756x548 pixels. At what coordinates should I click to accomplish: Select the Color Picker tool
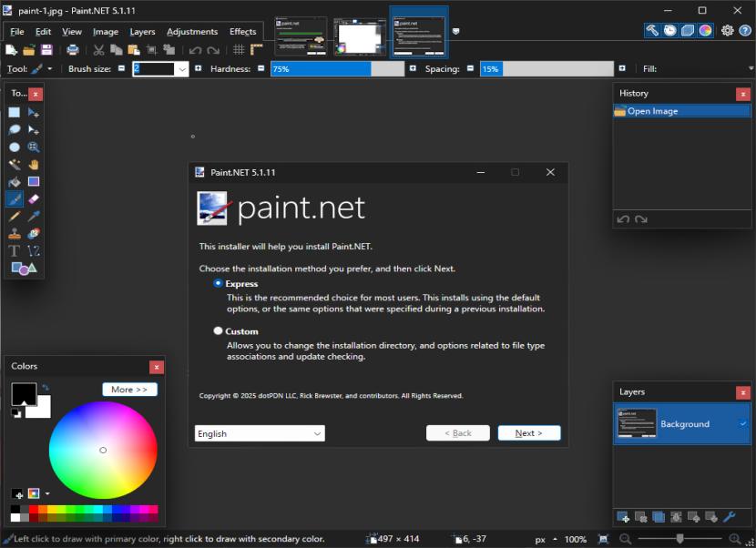pyautogui.click(x=31, y=216)
